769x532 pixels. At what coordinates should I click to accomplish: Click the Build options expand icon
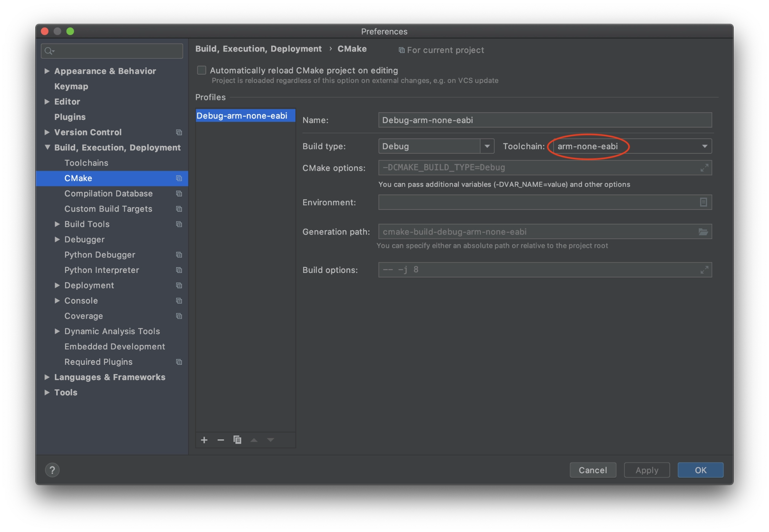[x=705, y=269]
